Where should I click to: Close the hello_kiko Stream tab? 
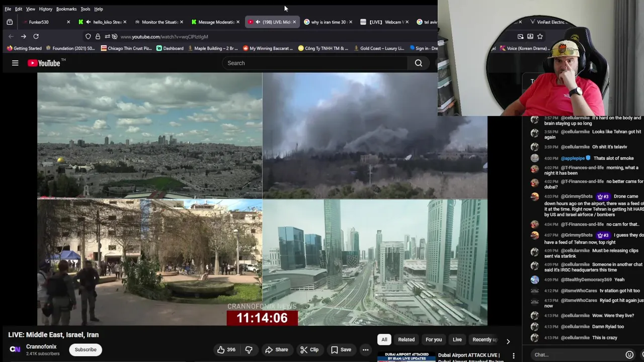click(125, 22)
